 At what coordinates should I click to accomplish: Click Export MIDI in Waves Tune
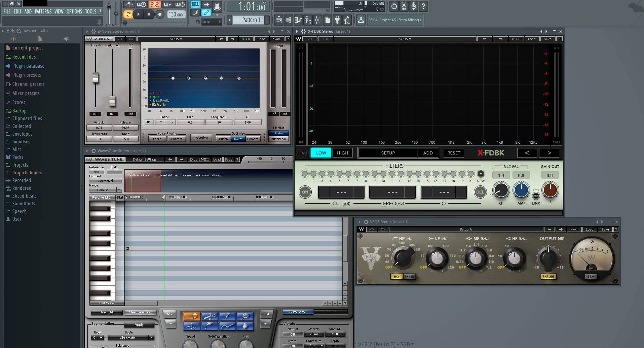(199, 159)
